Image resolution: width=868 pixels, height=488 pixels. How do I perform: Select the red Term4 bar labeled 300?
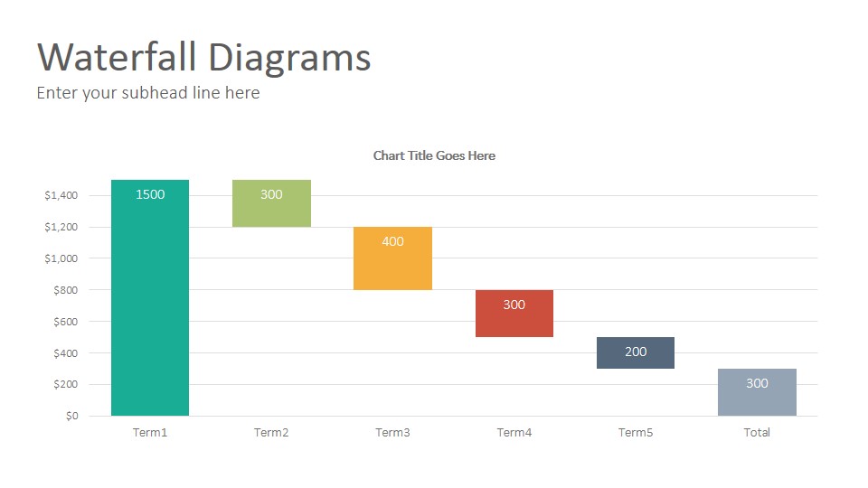pyautogui.click(x=514, y=314)
